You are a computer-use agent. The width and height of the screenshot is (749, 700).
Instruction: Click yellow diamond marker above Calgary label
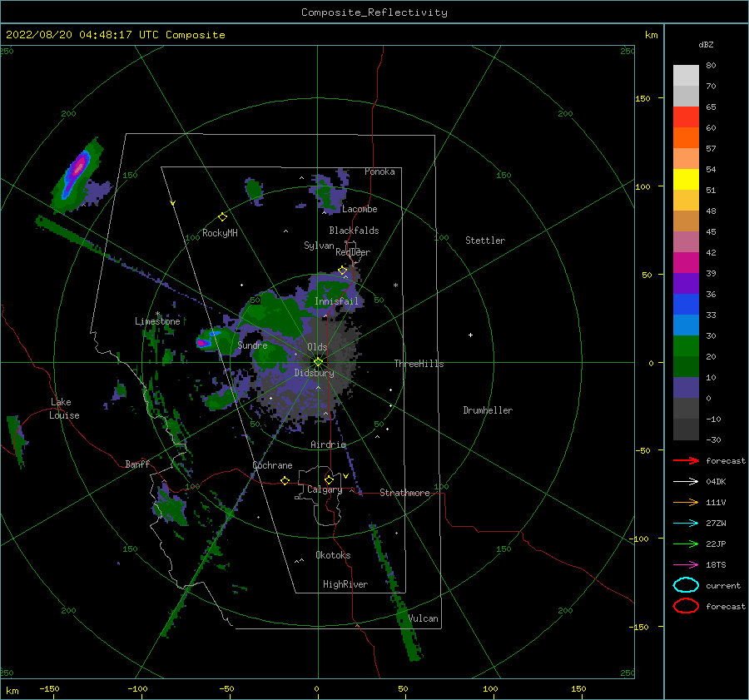(329, 479)
